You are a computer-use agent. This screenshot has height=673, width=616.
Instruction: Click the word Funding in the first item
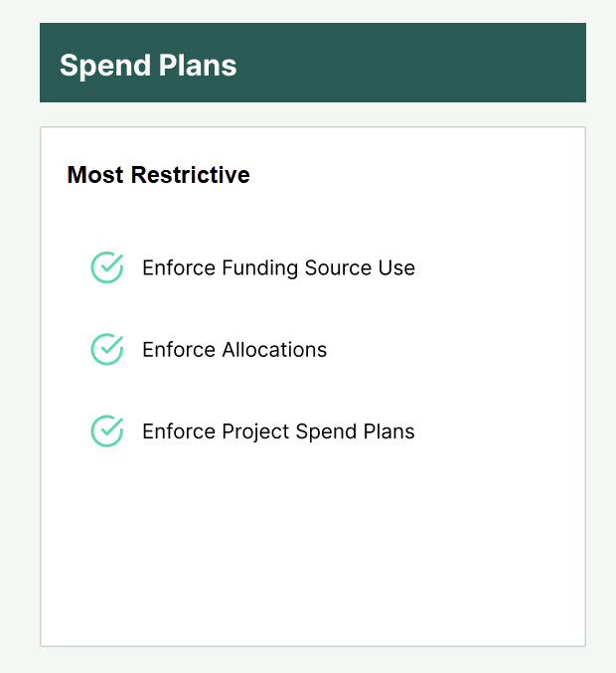coord(259,268)
